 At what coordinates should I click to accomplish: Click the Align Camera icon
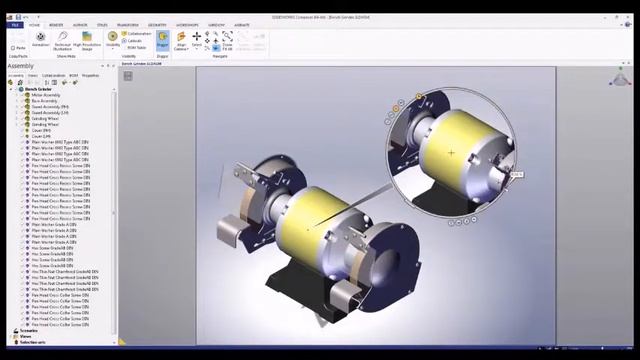click(x=181, y=37)
